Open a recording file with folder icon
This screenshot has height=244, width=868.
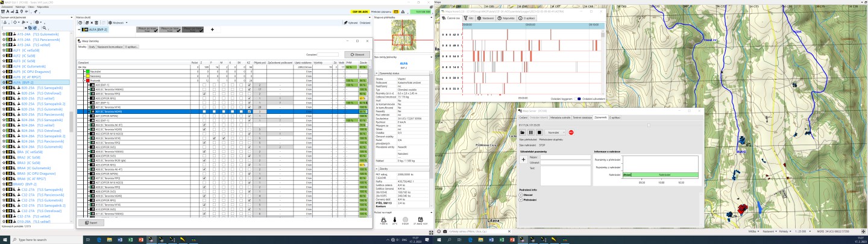523,132
